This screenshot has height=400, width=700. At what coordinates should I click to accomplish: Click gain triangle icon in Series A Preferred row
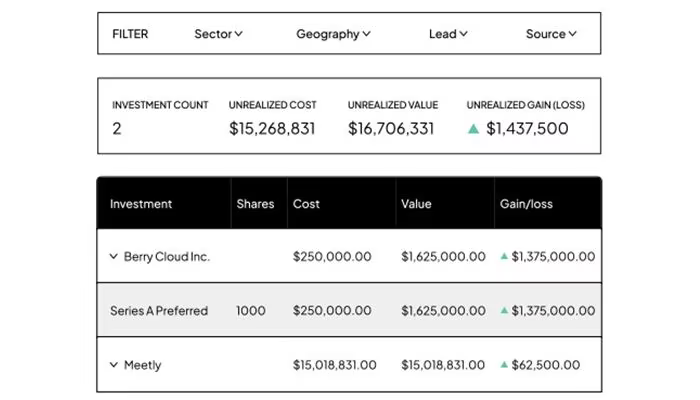point(504,310)
